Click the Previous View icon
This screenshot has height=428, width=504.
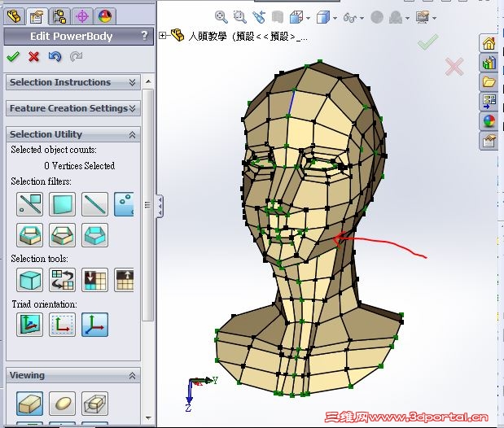(259, 17)
